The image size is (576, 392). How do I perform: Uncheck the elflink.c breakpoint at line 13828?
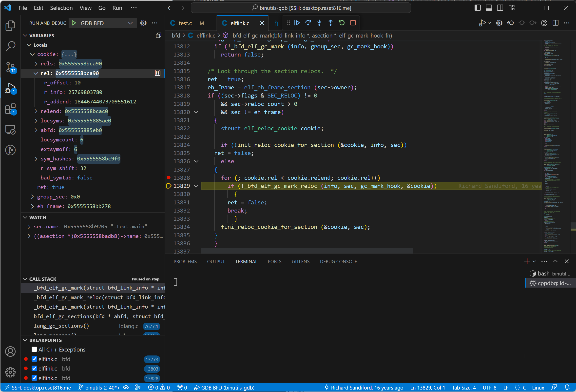[35, 378]
